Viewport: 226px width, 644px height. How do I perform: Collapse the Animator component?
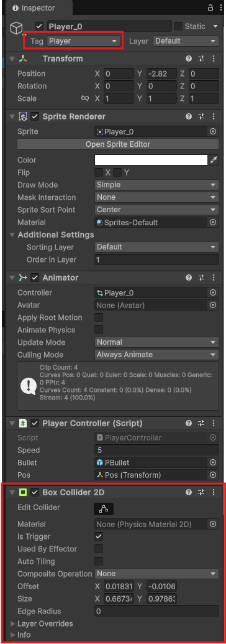click(x=11, y=278)
